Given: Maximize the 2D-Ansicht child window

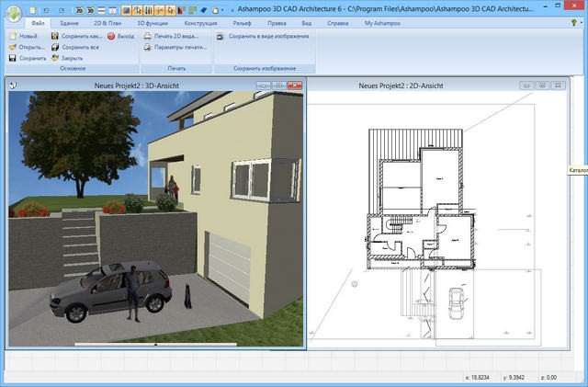Looking at the screenshot, I should point(542,85).
